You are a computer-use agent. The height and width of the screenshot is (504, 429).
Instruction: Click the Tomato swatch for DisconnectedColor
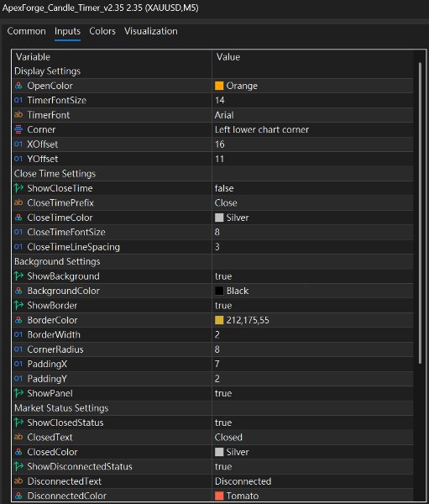click(219, 496)
